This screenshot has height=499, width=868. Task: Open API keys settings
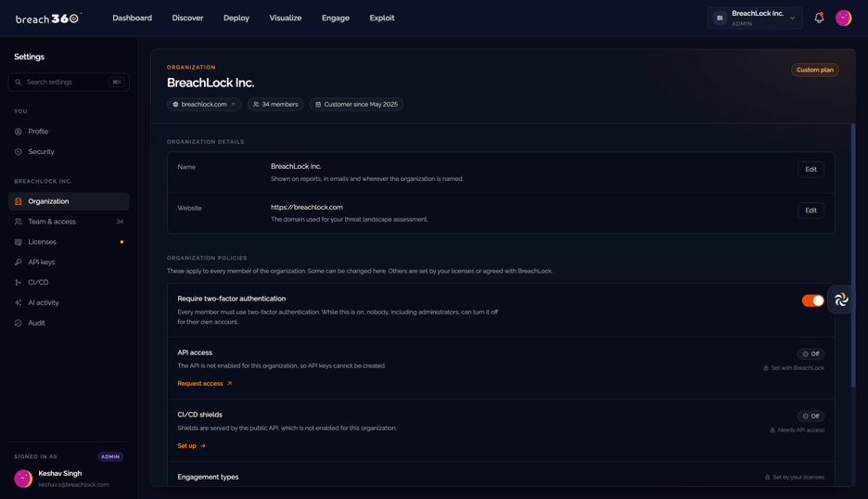[69, 262]
